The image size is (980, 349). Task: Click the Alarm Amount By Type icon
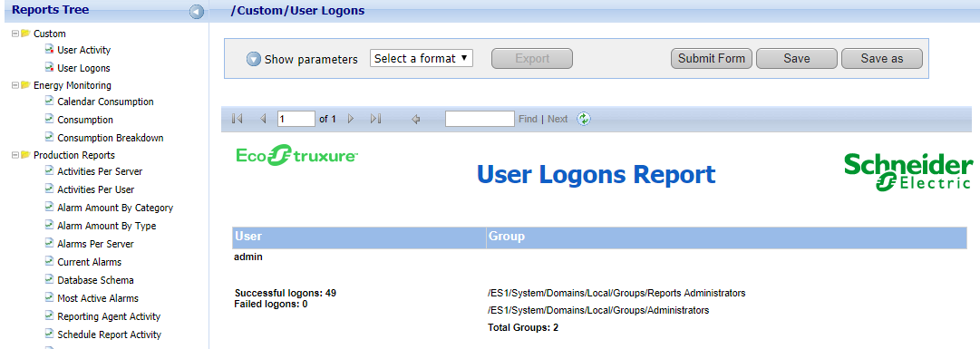49,225
